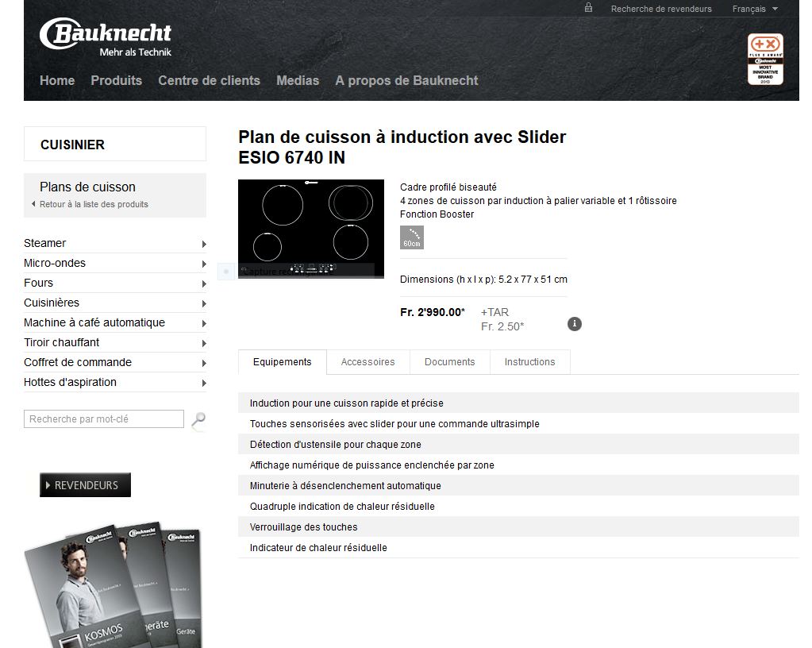Click the Recherche par mot-clé field
812x648 pixels.
pos(103,419)
